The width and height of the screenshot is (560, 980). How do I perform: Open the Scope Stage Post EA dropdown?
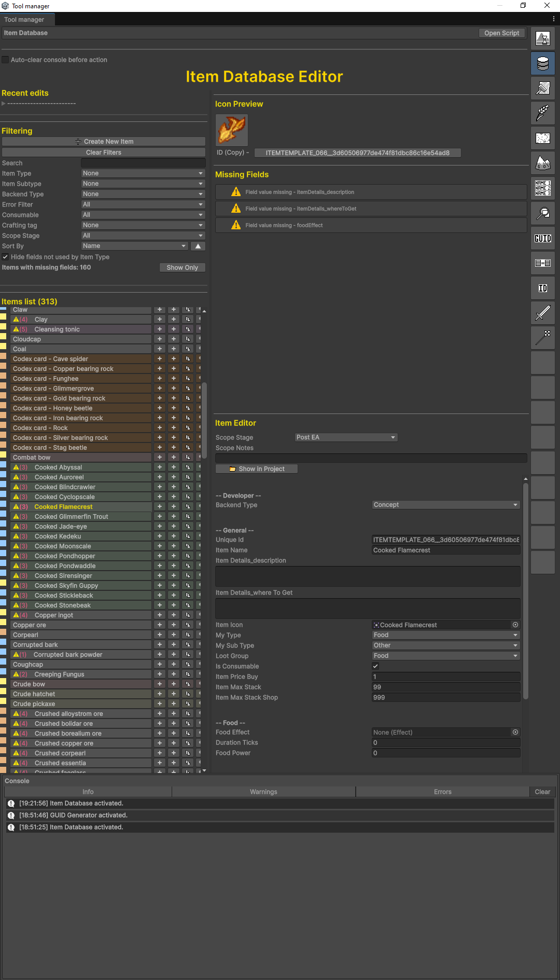tap(346, 437)
